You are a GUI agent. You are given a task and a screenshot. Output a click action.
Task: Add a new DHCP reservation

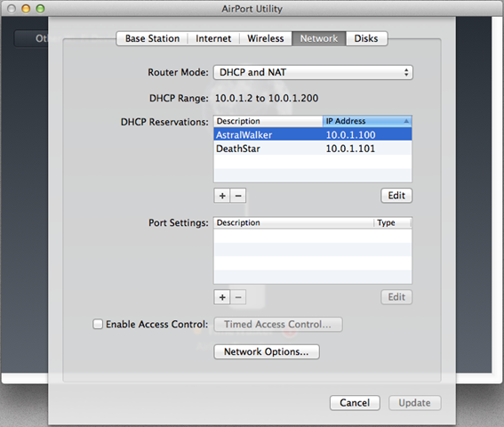[x=222, y=196]
